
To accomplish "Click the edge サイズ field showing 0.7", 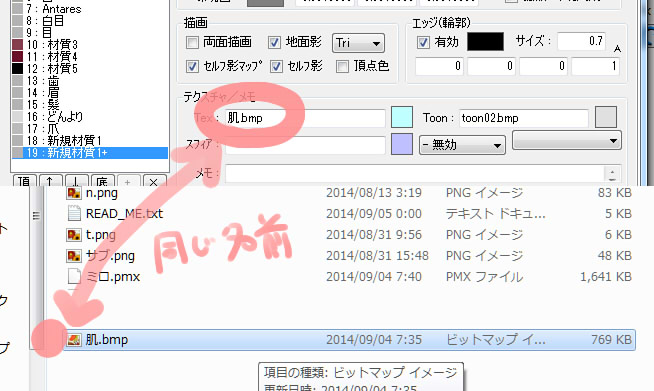I will (x=581, y=41).
